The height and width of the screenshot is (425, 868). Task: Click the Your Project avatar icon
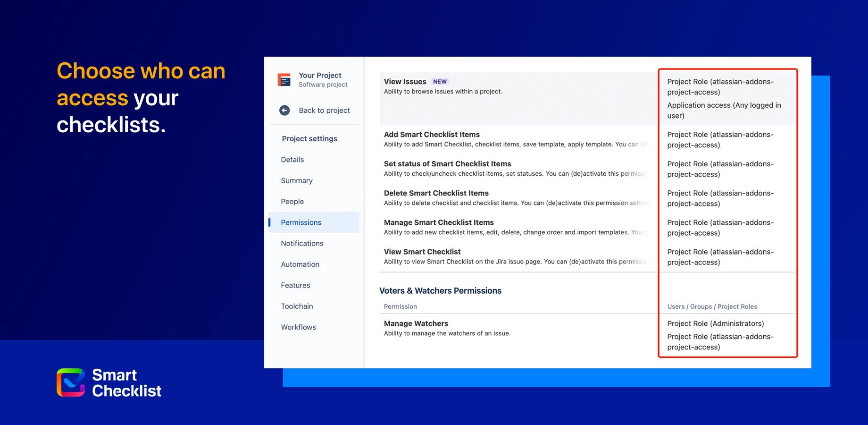click(285, 79)
